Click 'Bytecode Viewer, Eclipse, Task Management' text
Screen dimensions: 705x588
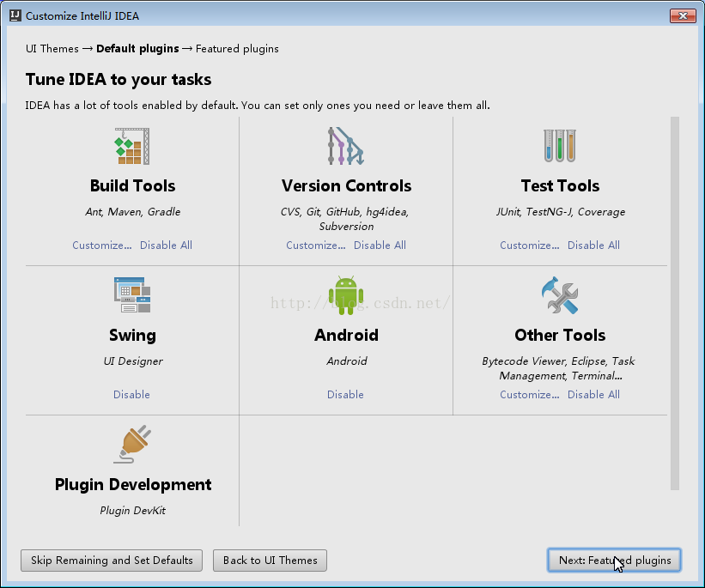click(558, 368)
